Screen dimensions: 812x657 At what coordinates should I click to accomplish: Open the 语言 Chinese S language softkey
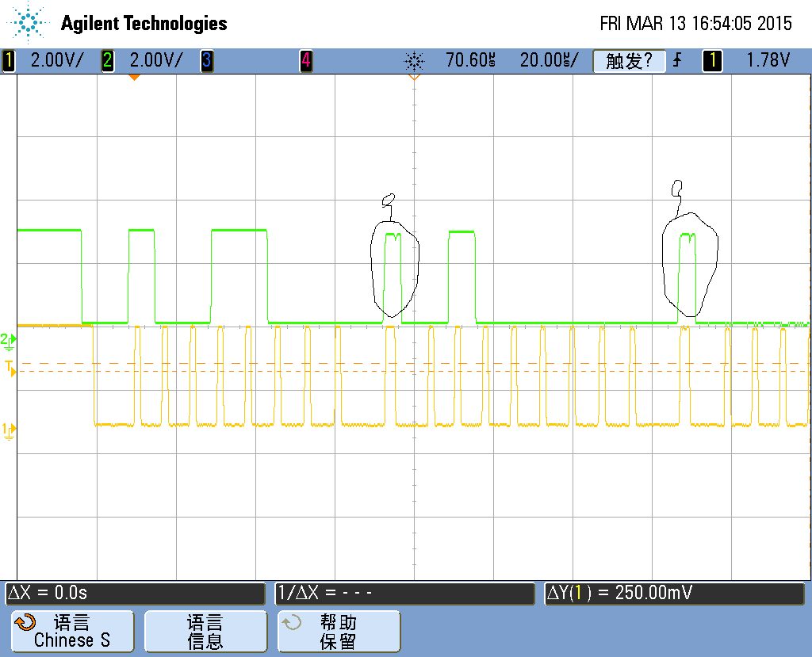pyautogui.click(x=72, y=631)
